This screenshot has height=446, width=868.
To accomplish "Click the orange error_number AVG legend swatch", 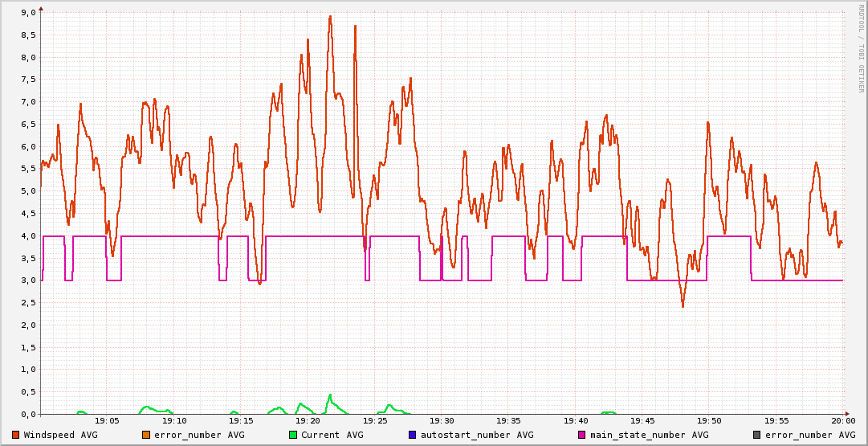I will tap(145, 435).
